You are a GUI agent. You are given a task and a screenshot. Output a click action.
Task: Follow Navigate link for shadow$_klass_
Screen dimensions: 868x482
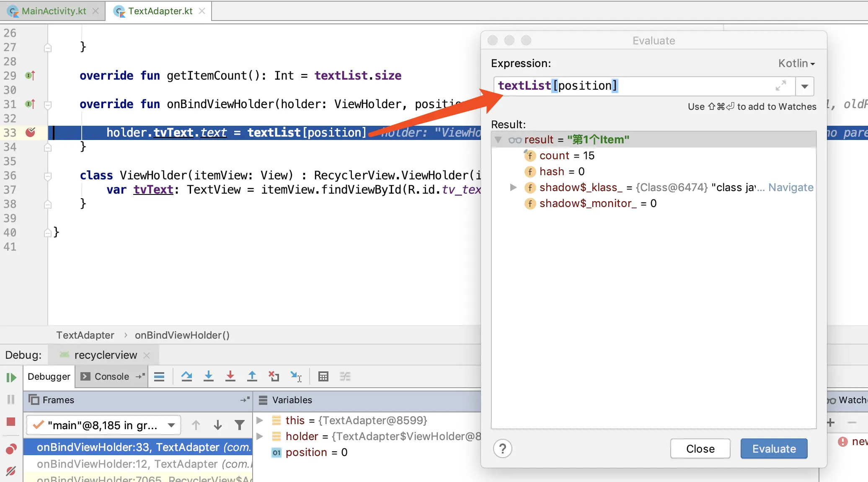(x=791, y=187)
